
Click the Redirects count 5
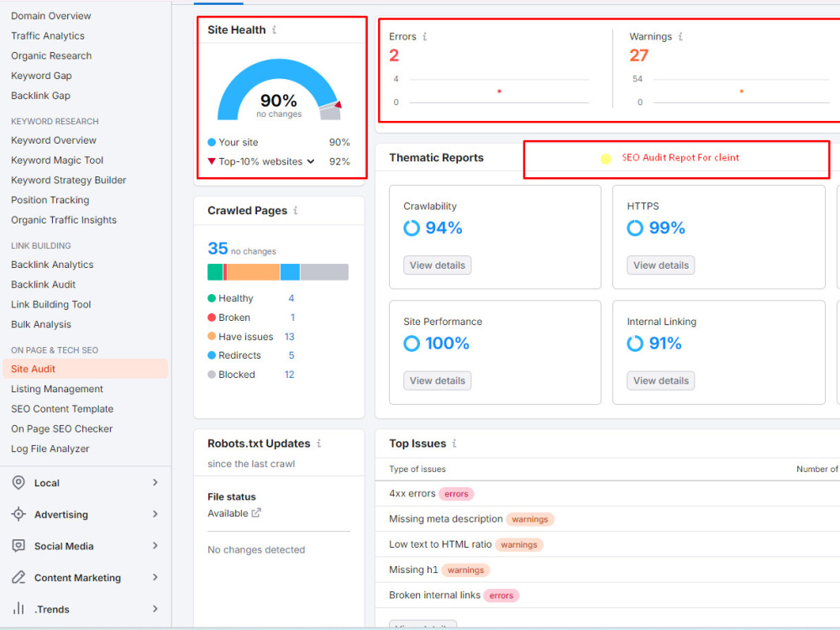pyautogui.click(x=291, y=355)
